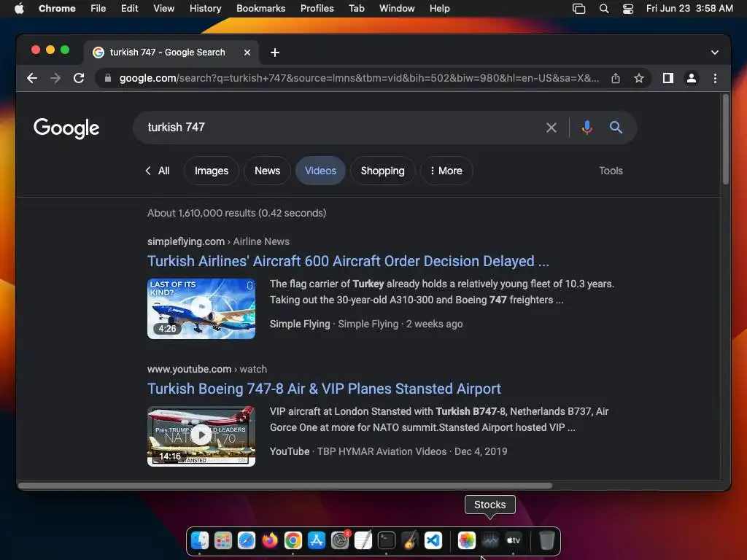Screen dimensions: 747x560
Task: Click the Google logo
Action: pos(66,128)
